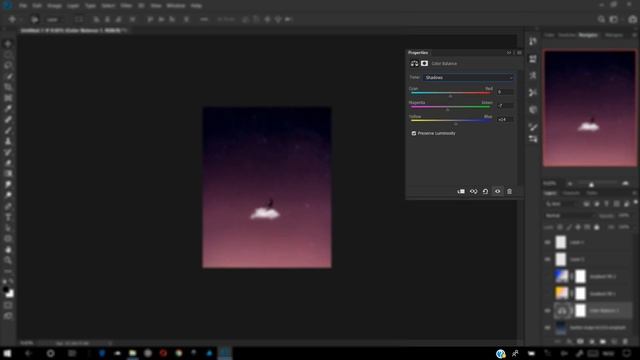Switch to the Layers panel tab

coord(550,193)
